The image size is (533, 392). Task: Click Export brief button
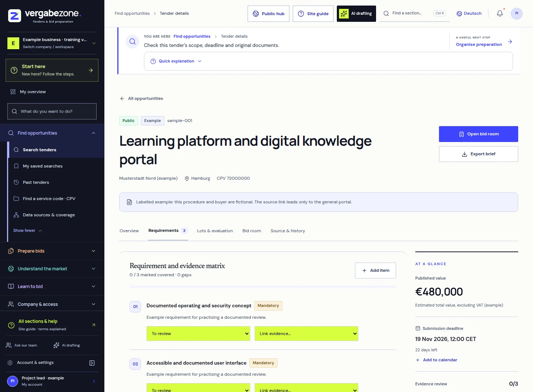[478, 154]
